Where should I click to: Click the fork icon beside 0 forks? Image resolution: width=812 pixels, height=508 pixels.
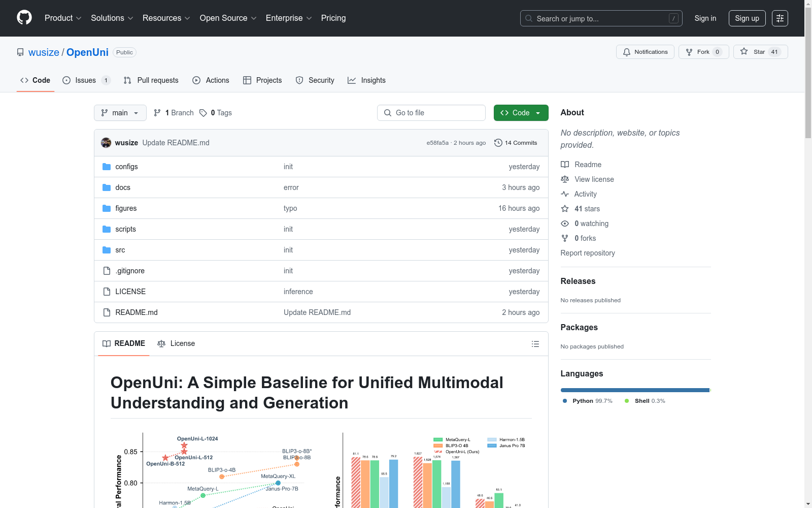[565, 238]
